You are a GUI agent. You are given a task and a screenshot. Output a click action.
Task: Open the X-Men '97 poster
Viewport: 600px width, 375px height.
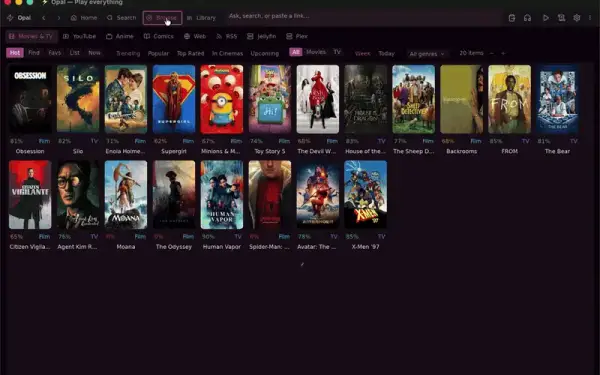point(365,195)
